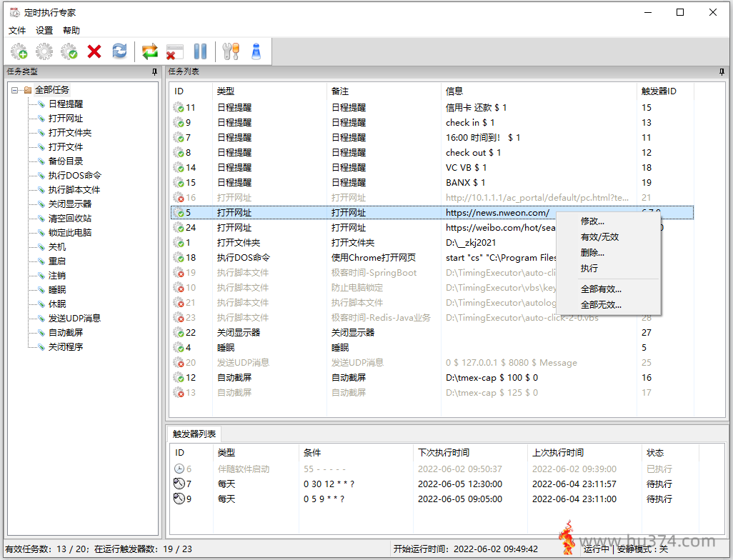Collapse the 全部任务 tree node

[15, 90]
